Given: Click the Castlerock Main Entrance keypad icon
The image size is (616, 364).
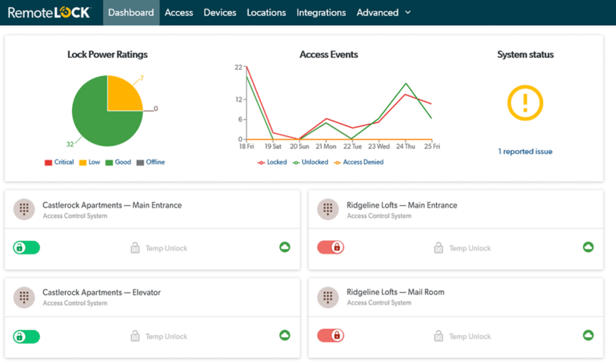Looking at the screenshot, I should [24, 209].
